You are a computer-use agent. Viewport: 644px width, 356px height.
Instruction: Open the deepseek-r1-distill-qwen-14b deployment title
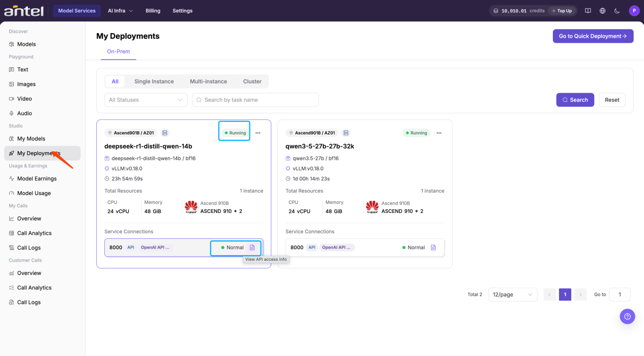pyautogui.click(x=148, y=146)
